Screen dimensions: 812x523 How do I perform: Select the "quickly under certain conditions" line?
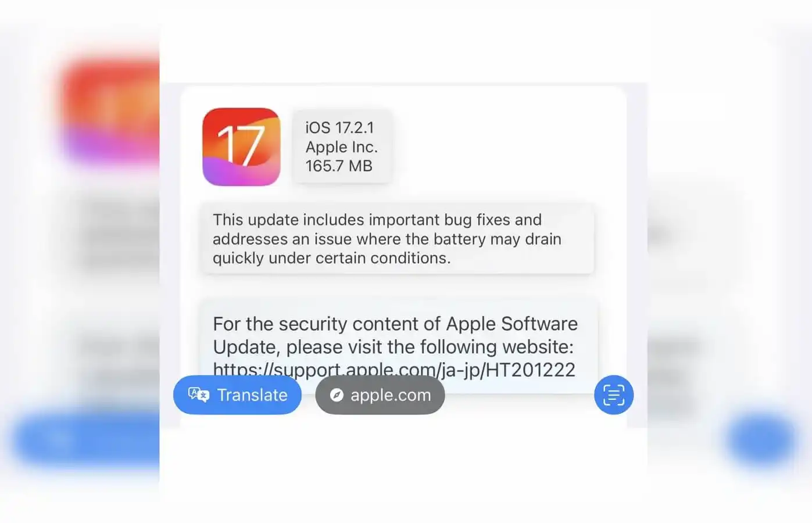click(331, 258)
